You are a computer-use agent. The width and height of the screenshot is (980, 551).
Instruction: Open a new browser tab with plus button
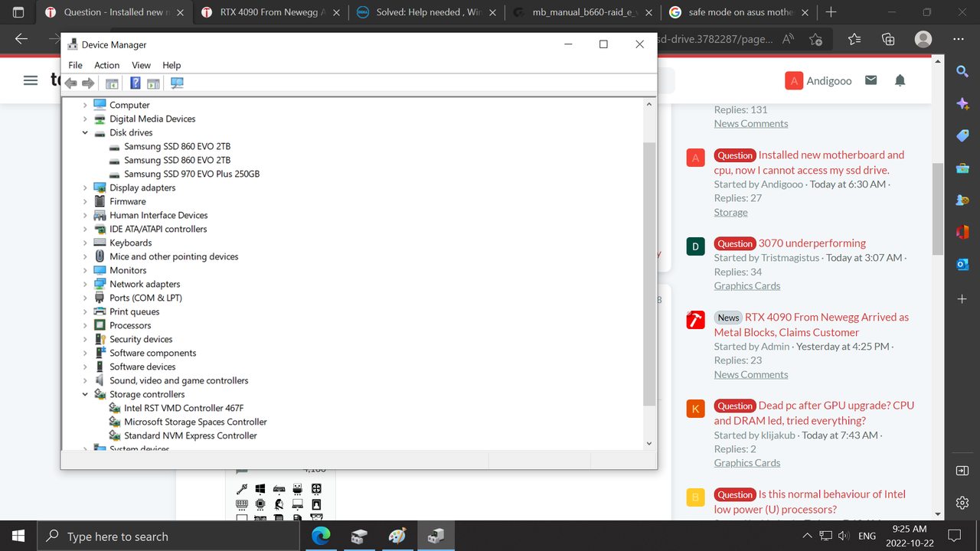click(x=831, y=12)
